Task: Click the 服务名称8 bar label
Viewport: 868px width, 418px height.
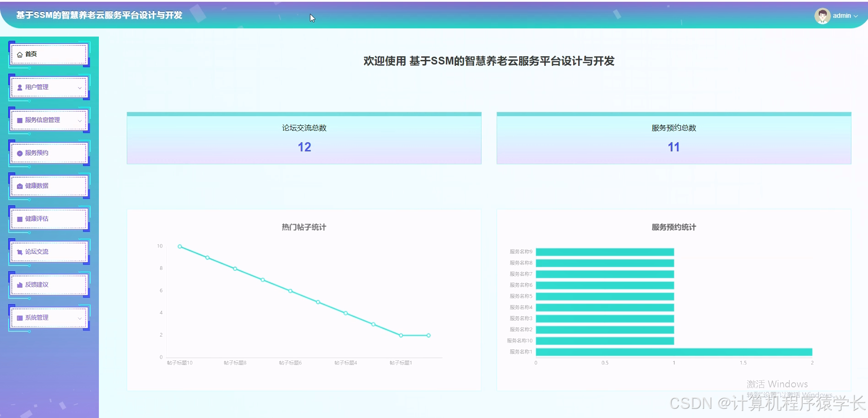Action: (x=521, y=263)
